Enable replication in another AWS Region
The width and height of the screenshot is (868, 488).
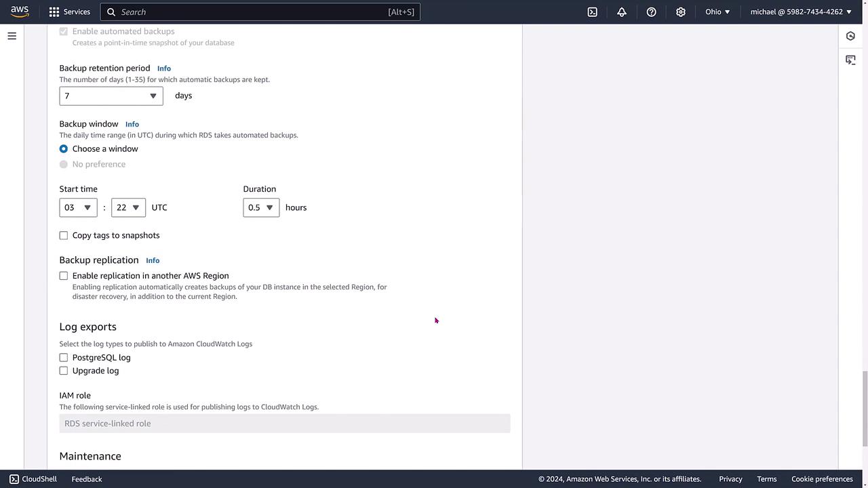(64, 276)
